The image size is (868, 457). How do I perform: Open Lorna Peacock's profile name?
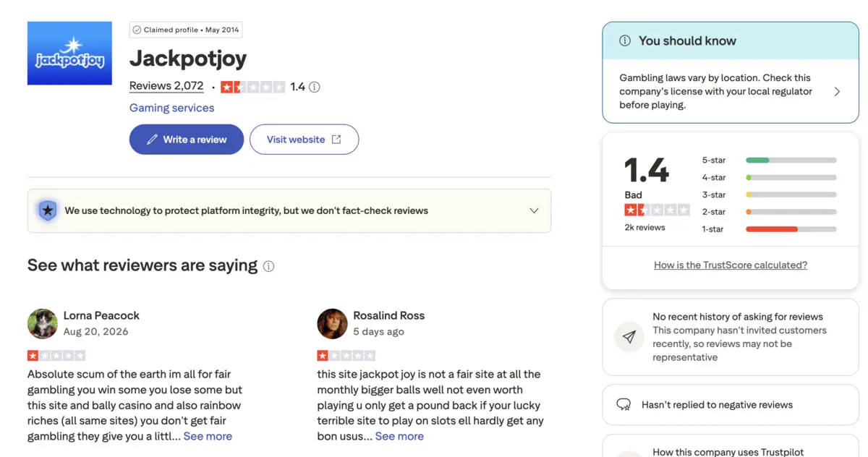(101, 315)
